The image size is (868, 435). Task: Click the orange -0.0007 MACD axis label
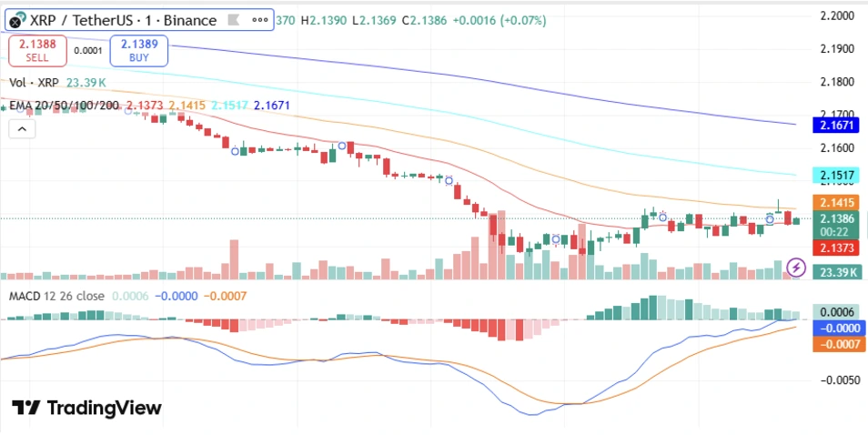(x=838, y=344)
